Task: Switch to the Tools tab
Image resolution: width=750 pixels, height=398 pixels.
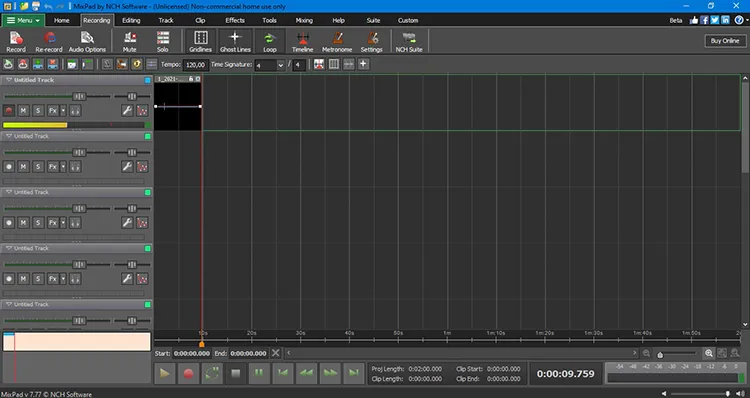Action: tap(269, 20)
